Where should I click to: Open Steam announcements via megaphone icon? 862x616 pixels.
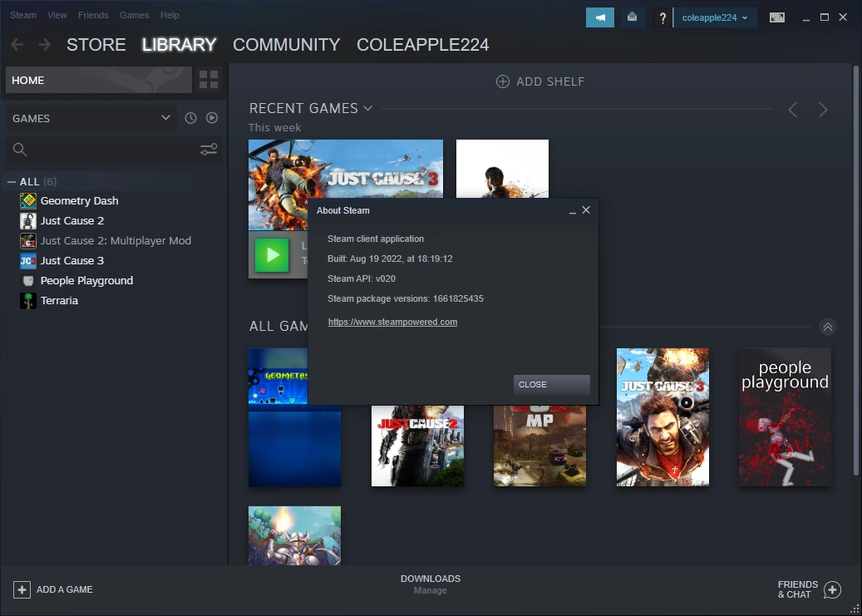(599, 17)
